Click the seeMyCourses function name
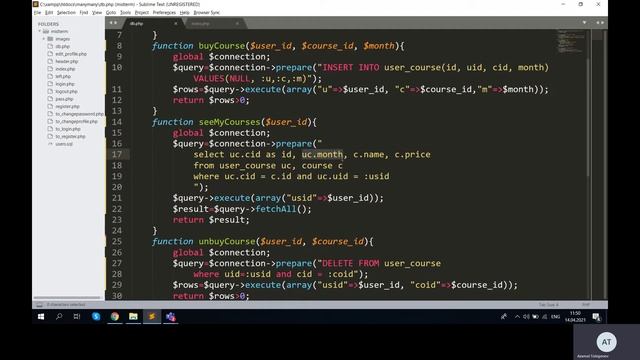The height and width of the screenshot is (360, 640). tap(229, 122)
